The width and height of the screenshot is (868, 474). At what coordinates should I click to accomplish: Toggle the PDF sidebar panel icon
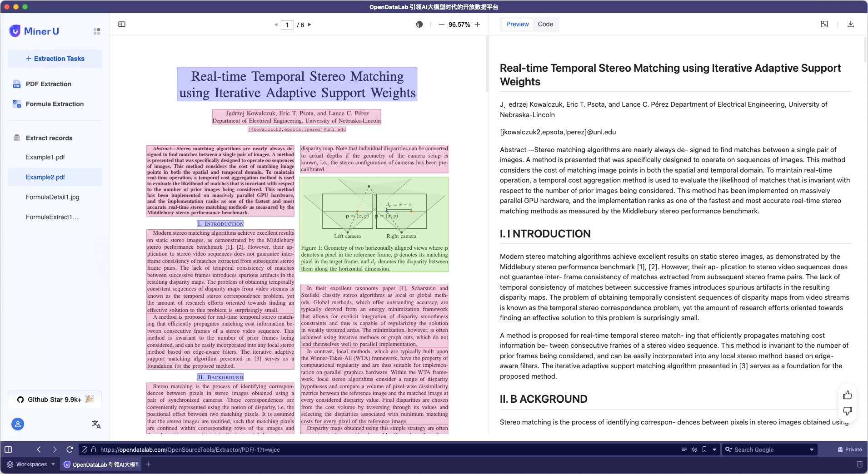click(122, 25)
